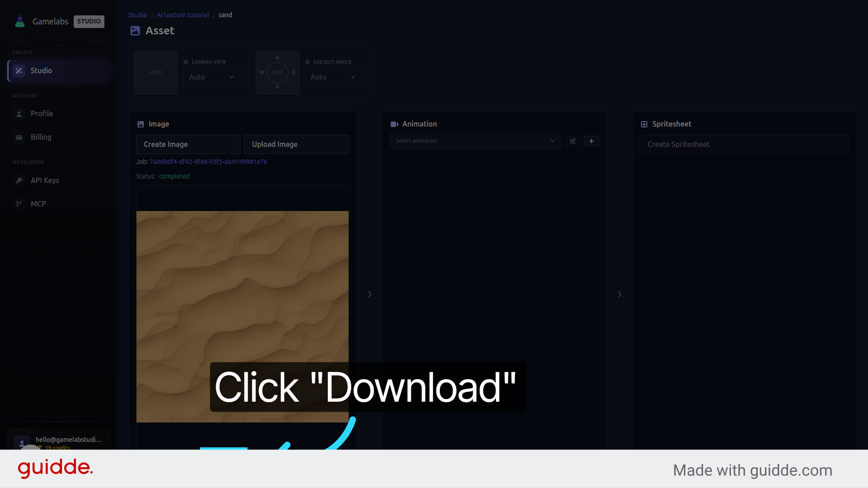Expand arrow between Image and Animation panels

369,294
